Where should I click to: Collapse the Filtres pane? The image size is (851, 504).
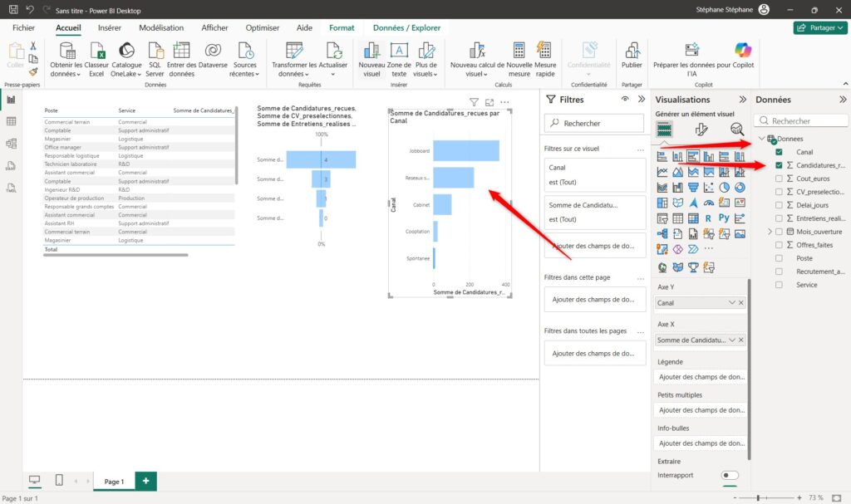coord(642,100)
